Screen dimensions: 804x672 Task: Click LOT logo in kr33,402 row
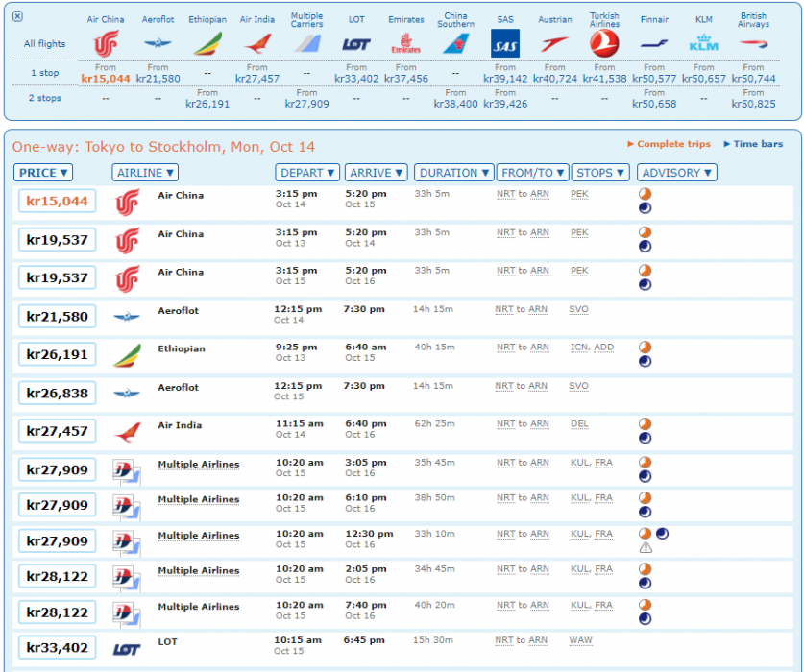[x=127, y=650]
